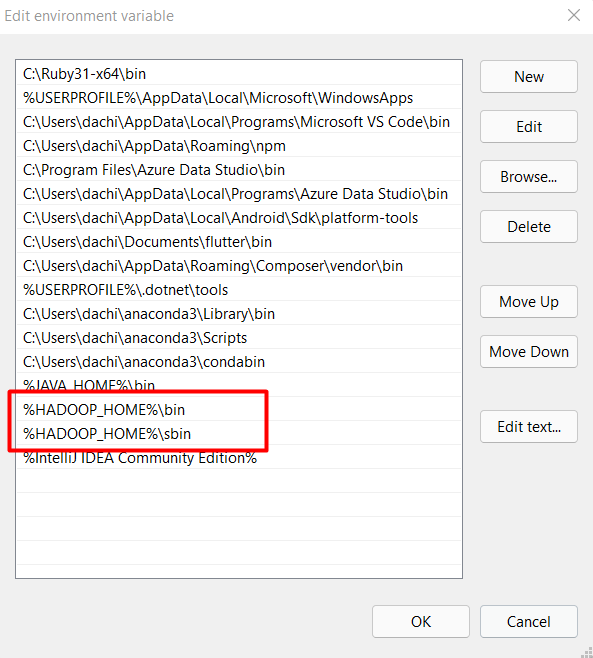Select the C:\Ruby31-x64\bin entry
The width and height of the screenshot is (593, 658).
coord(239,73)
